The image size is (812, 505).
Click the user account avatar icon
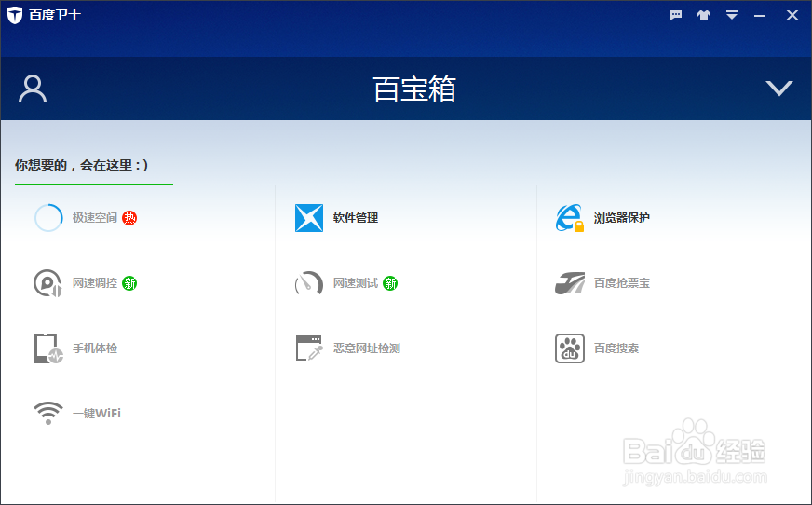coord(33,89)
